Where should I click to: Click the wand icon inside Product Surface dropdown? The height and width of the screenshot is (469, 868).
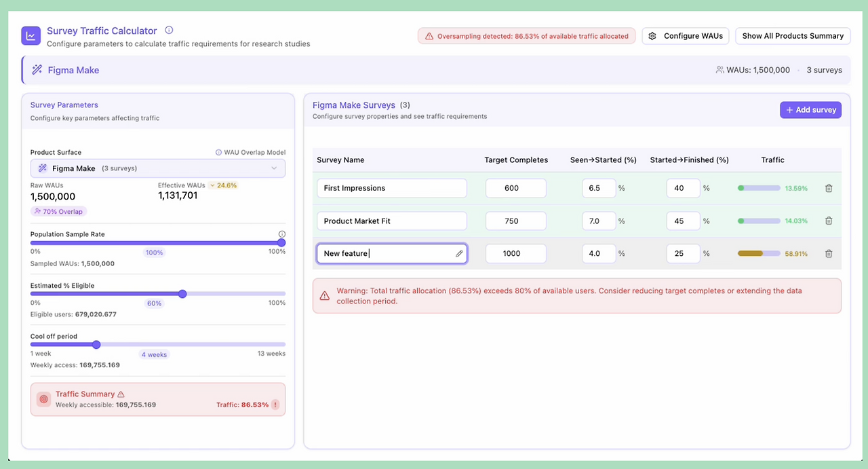43,168
